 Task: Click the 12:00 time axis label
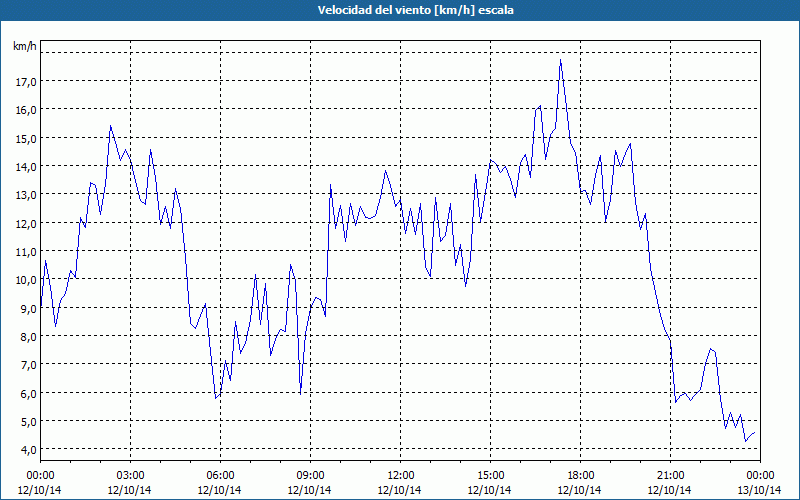click(401, 476)
